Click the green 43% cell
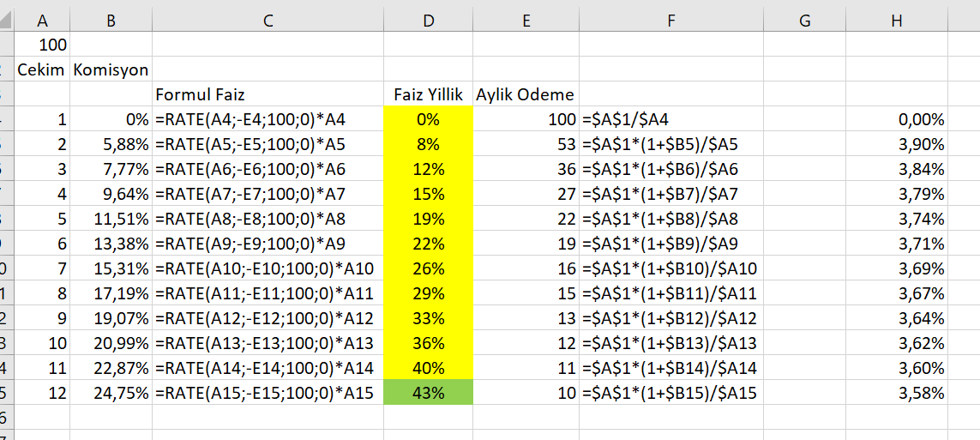 click(x=428, y=393)
